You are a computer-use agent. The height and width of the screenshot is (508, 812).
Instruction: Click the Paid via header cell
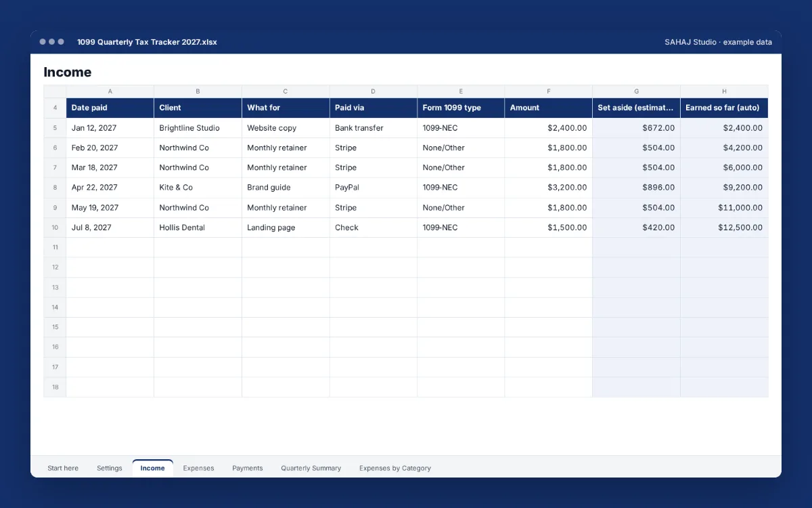coord(374,108)
